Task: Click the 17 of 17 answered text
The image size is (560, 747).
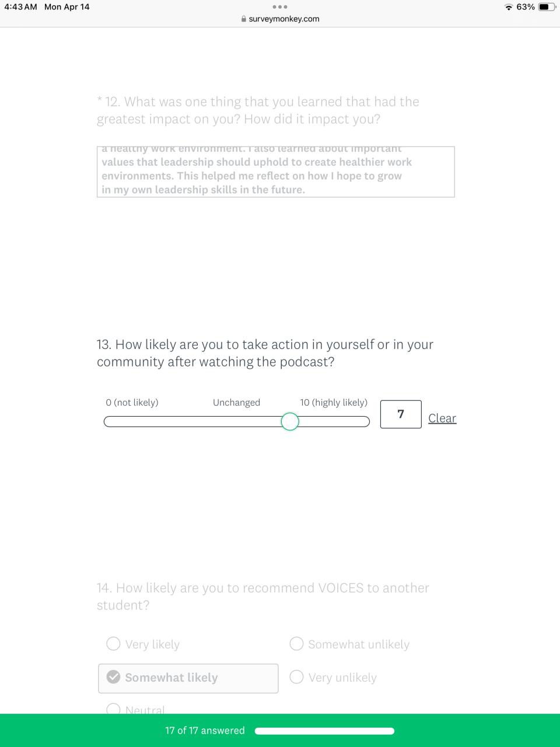Action: click(x=205, y=731)
